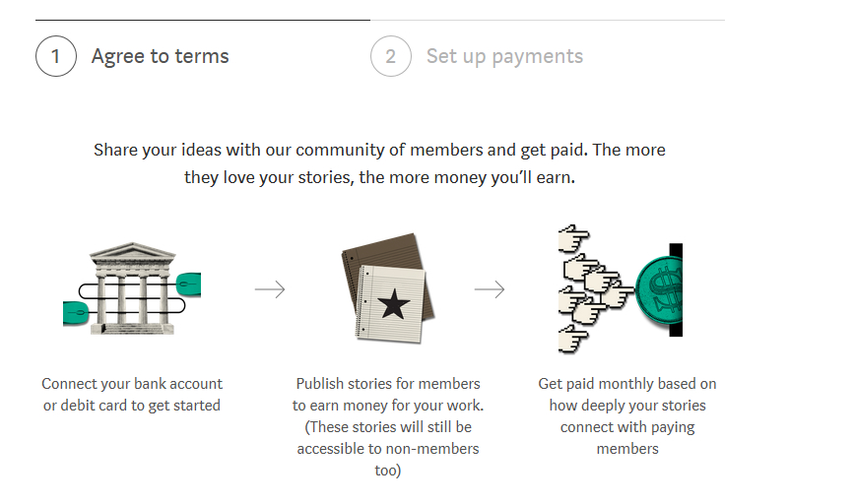Click the Share your ideas headline text
The image size is (854, 504).
(x=379, y=163)
